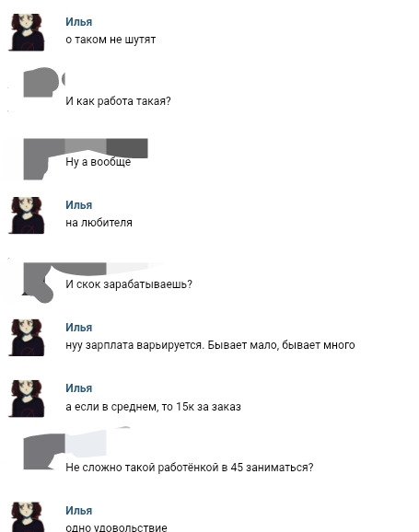
Task: Select the message 'Ну а вообще'
Action: (x=99, y=162)
